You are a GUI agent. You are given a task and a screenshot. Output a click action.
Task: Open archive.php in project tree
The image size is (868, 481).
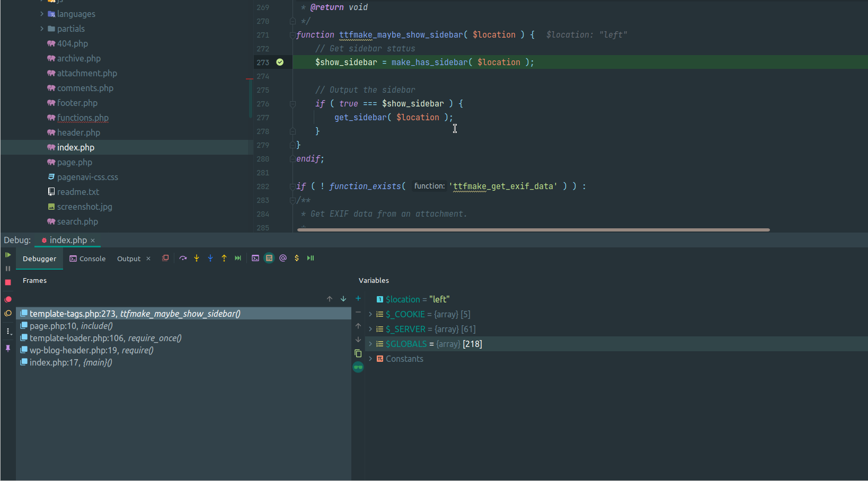coord(79,58)
